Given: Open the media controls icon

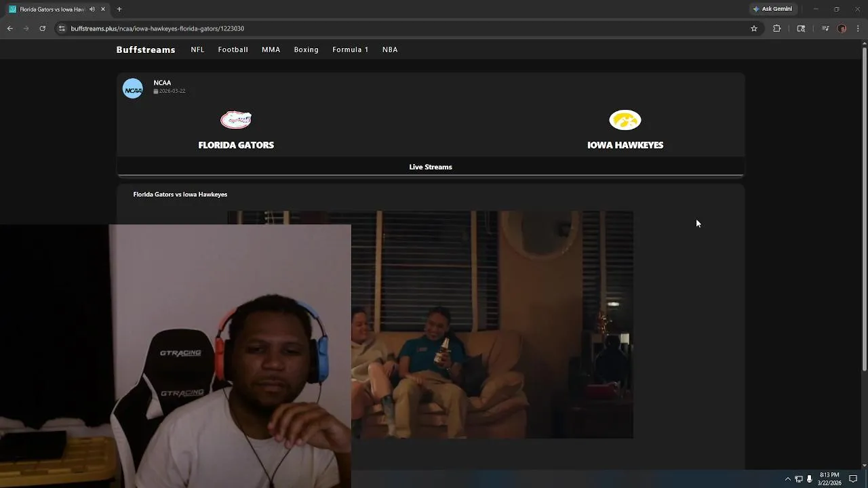Looking at the screenshot, I should (825, 28).
